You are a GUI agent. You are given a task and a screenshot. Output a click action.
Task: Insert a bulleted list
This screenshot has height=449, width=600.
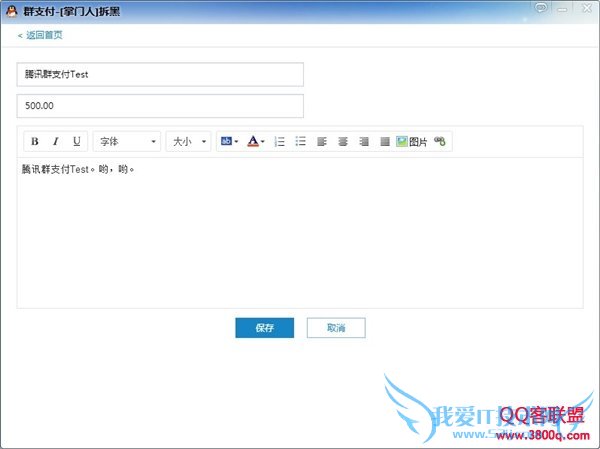300,142
